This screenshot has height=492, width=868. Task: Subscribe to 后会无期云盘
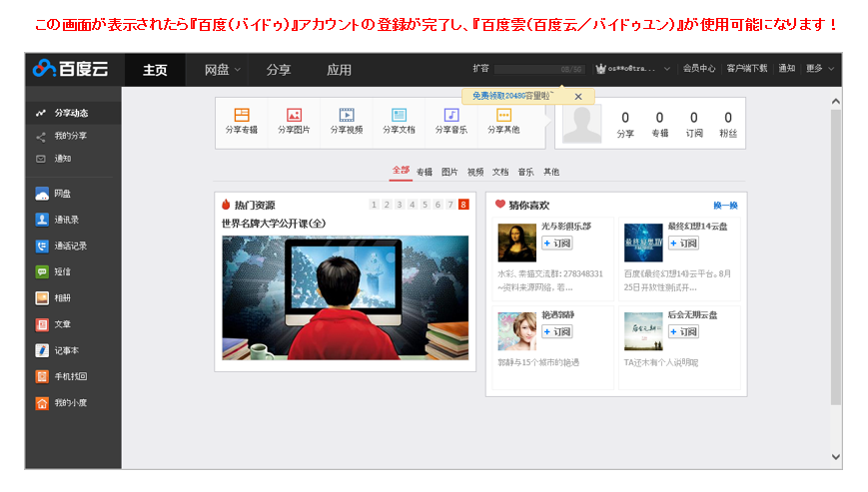[683, 331]
